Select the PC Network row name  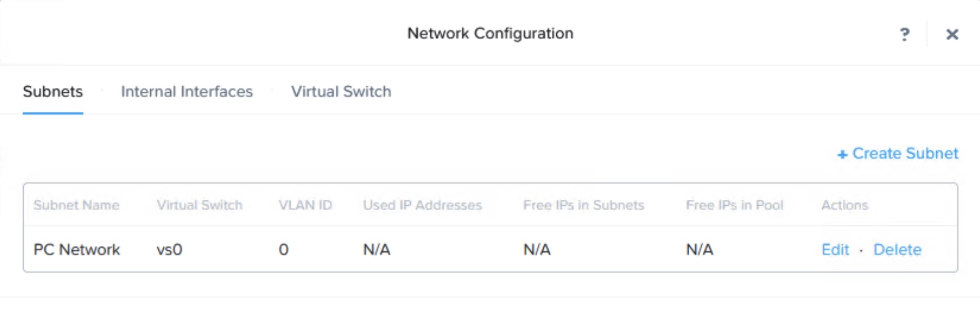pyautogui.click(x=77, y=250)
